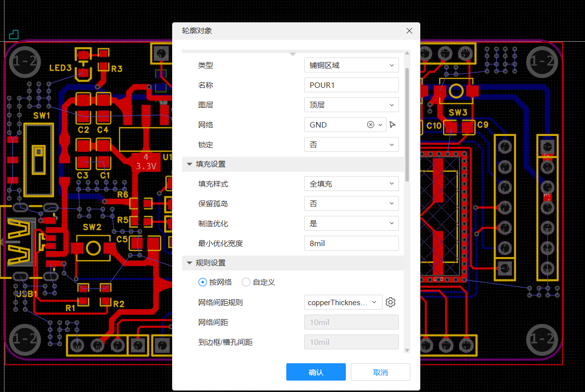Image resolution: width=585 pixels, height=392 pixels.
Task: Cancel with the 取消 button
Action: pos(381,372)
